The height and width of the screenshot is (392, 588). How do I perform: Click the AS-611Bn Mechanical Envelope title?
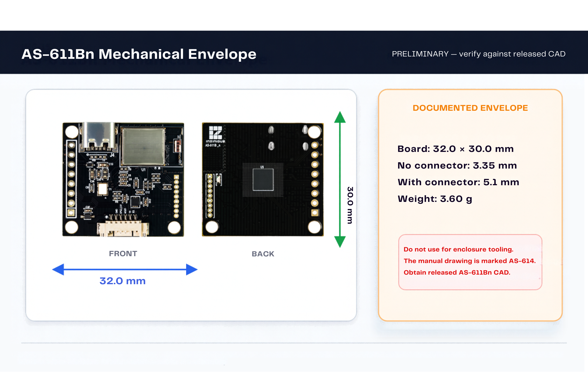click(x=139, y=54)
